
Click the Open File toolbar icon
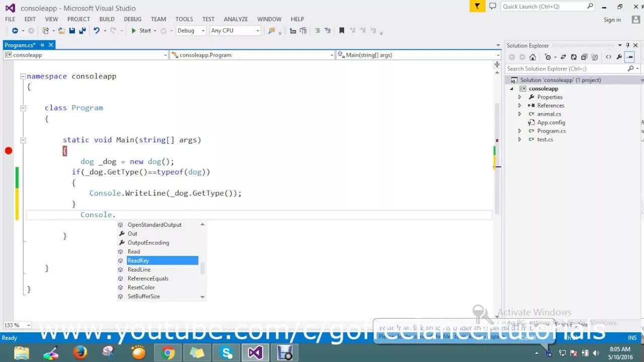(61, 31)
